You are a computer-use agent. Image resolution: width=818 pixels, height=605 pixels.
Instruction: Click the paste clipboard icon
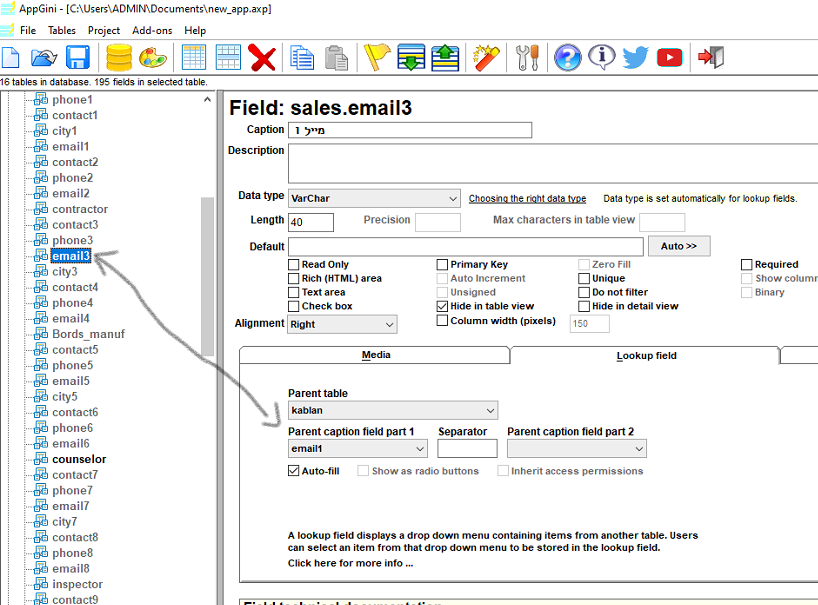point(336,57)
